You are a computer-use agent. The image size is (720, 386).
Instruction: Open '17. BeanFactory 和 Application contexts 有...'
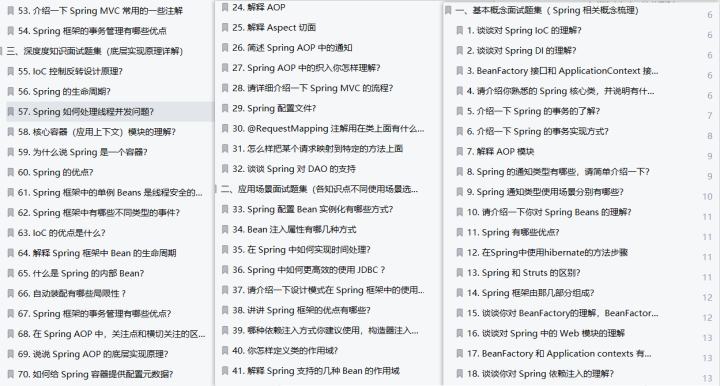click(x=559, y=353)
